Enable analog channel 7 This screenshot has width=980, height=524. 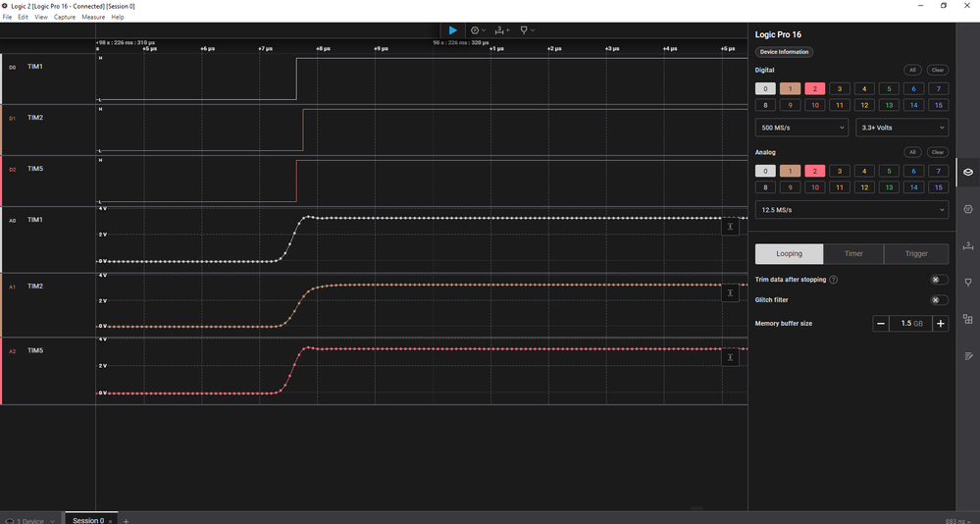pyautogui.click(x=938, y=171)
